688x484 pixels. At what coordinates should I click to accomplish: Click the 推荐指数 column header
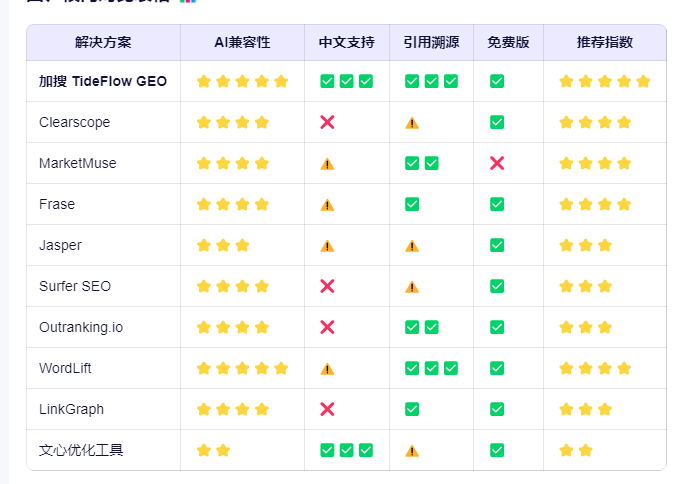pyautogui.click(x=605, y=42)
